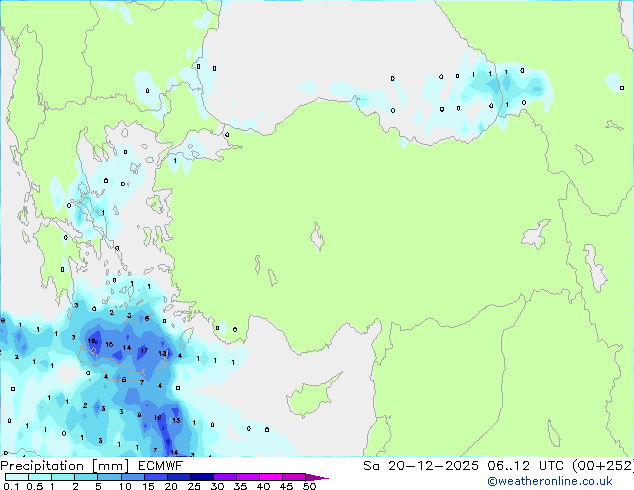Pick the 35–40 mm purple-magenta swatch
634x490 pixels.
[247, 477]
